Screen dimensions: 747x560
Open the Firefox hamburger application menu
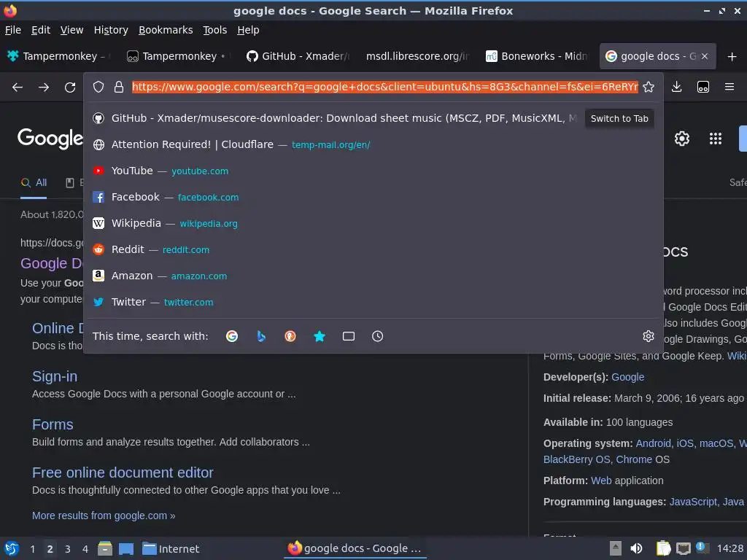pyautogui.click(x=729, y=87)
